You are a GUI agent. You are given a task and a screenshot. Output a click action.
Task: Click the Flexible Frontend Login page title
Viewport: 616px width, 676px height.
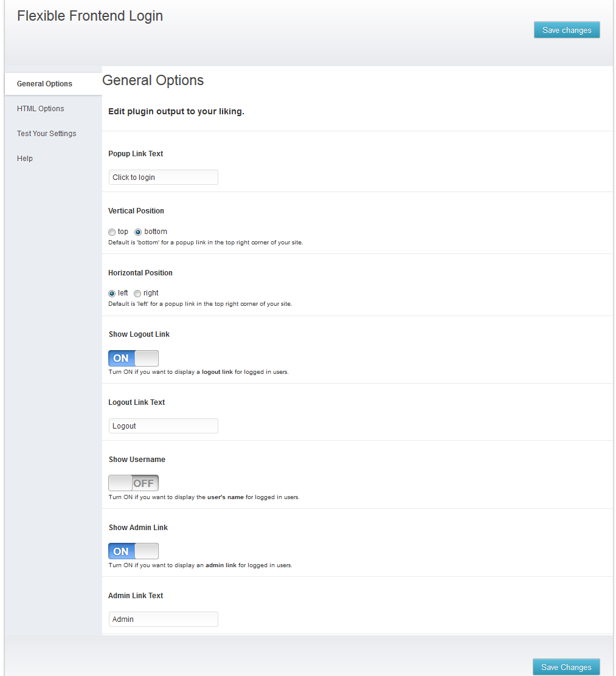pos(90,16)
